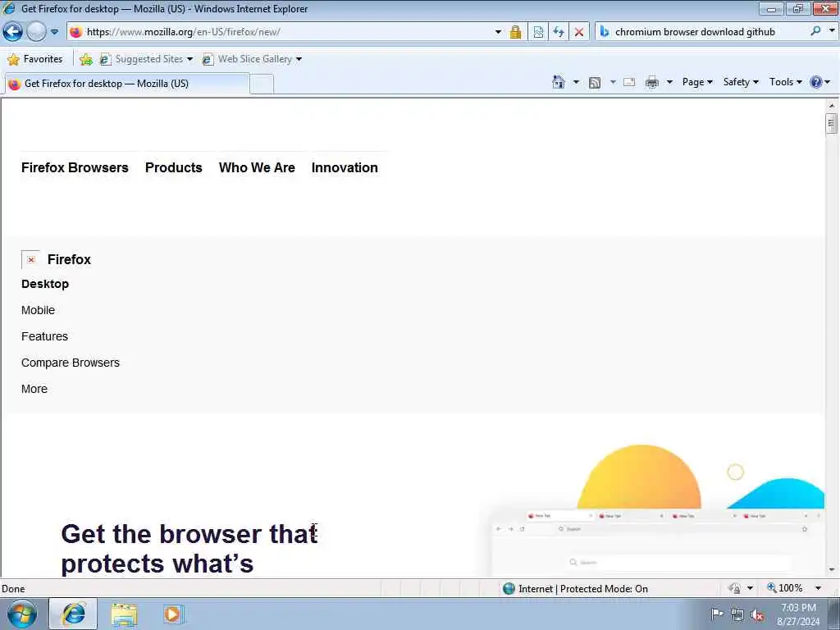Click the security lock icon

[x=515, y=32]
